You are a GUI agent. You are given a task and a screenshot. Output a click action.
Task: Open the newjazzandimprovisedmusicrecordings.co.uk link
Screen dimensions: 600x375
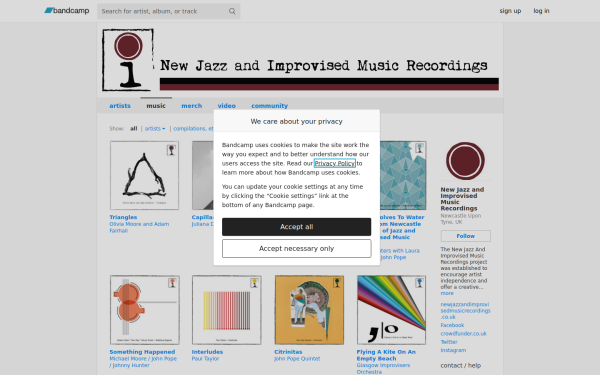click(x=465, y=311)
